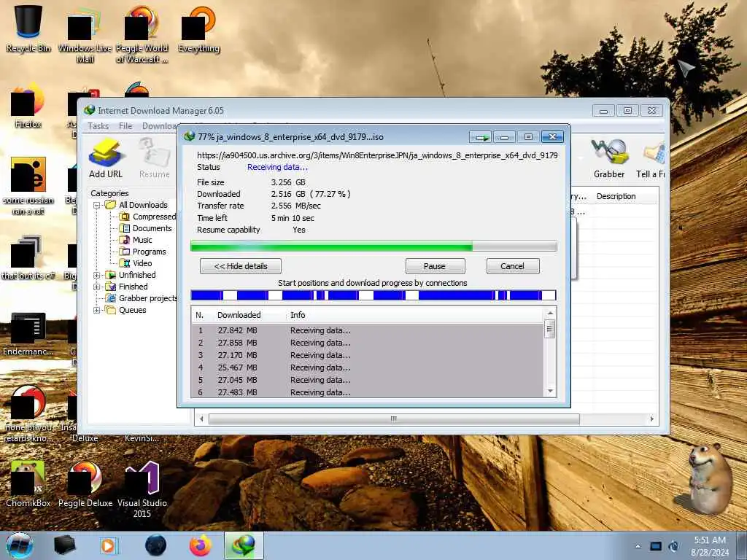Open the File menu
Viewport: 747px width, 560px height.
click(x=125, y=125)
